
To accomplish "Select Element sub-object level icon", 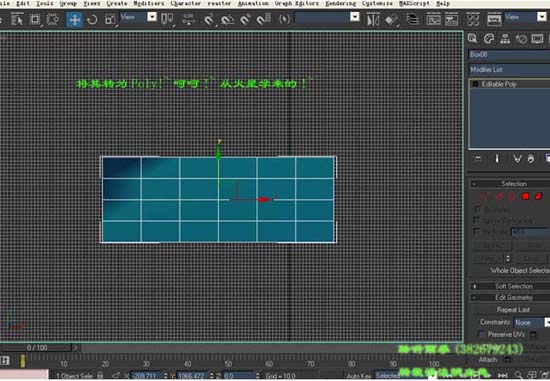I will pos(539,196).
